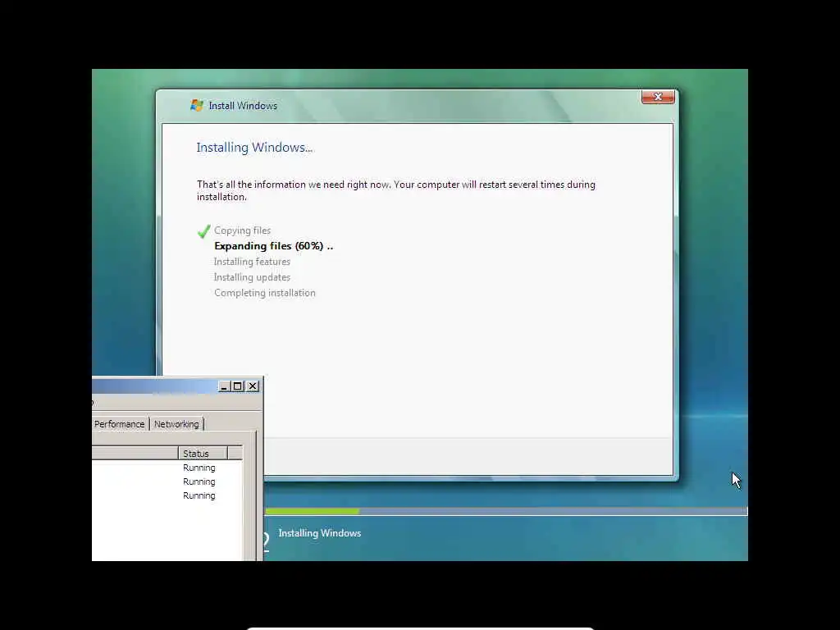Click the green checkmark beside Copying files

203,231
